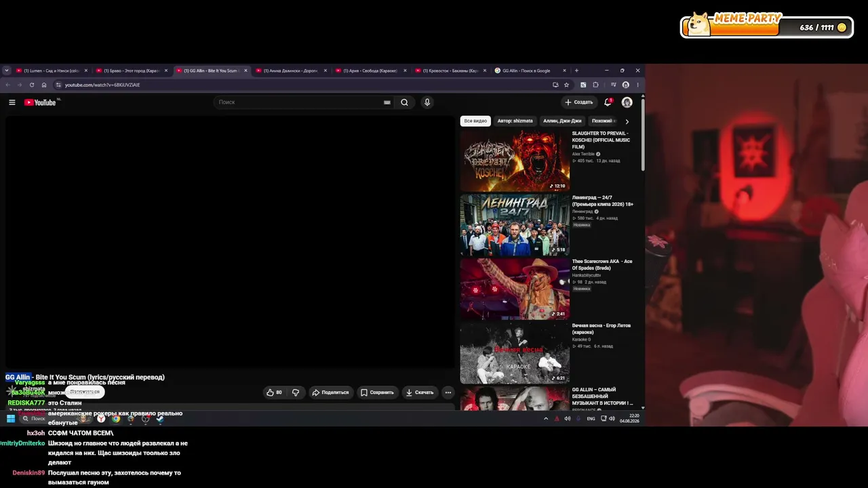The height and width of the screenshot is (488, 868).
Task: Open the Thee Scarecrows Ace Of Spades thumbnail
Action: click(515, 289)
